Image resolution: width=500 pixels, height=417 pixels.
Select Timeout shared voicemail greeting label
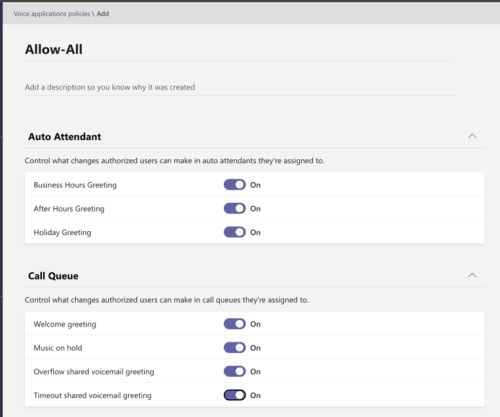92,396
